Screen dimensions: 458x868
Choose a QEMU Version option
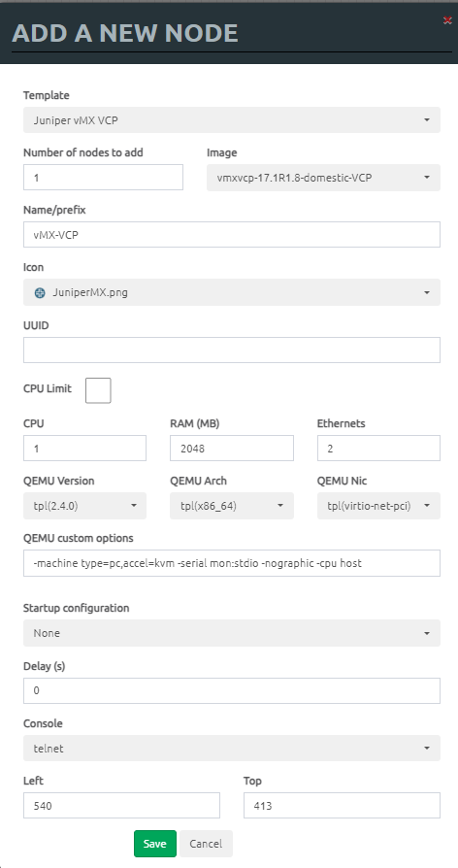coord(84,506)
